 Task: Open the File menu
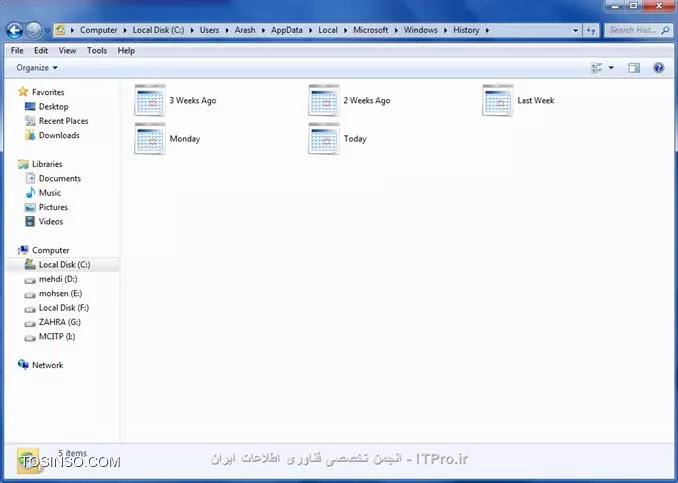point(17,51)
